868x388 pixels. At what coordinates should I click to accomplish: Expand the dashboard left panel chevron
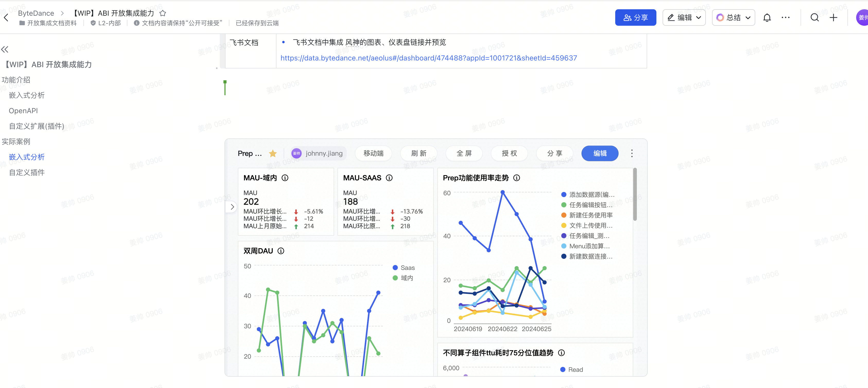(232, 207)
